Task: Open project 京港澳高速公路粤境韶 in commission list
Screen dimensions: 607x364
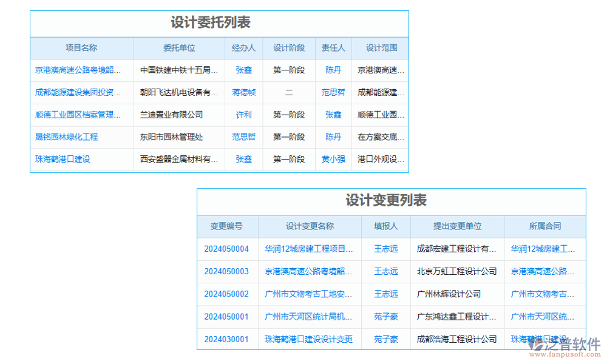Action: click(81, 70)
